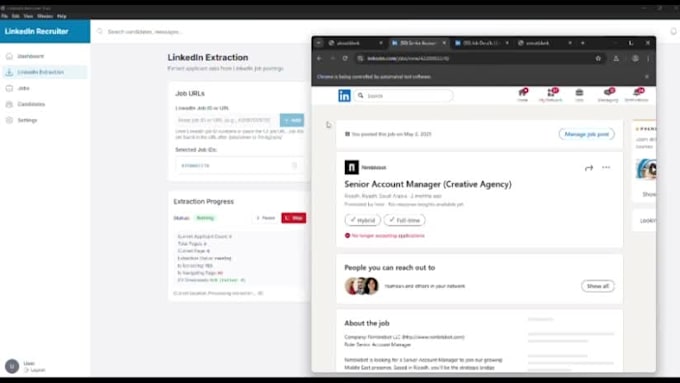Viewport: 680px width, 383px height.
Task: Click Chrome's forward navigation arrow
Action: pos(333,58)
